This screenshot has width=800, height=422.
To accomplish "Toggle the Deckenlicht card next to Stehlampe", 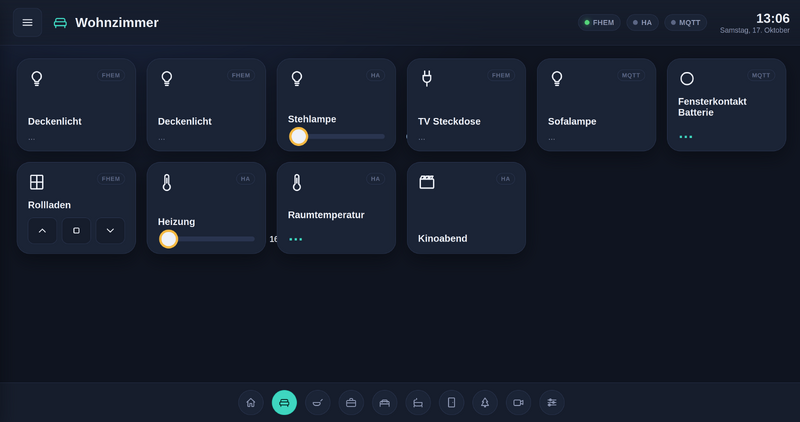I will click(206, 105).
